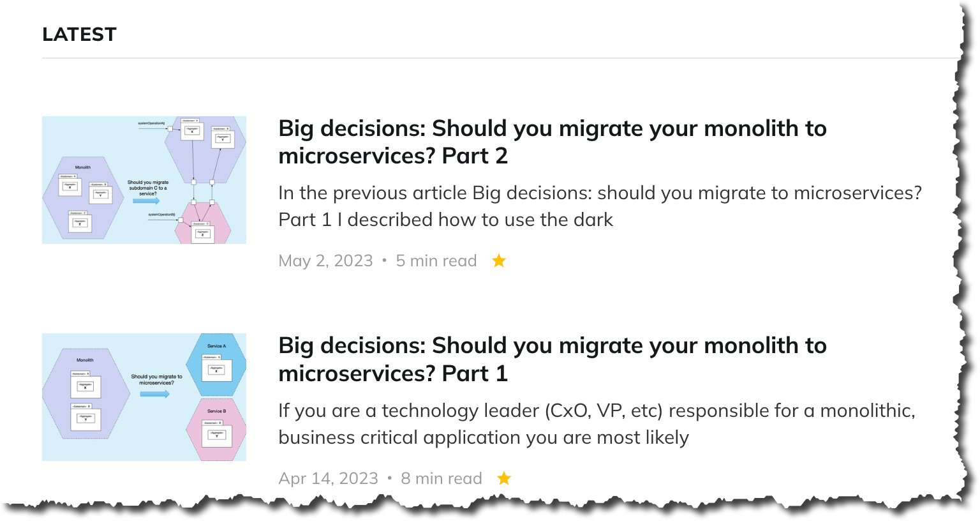
Task: Click the featured star beside 8 min read
Action: (504, 478)
